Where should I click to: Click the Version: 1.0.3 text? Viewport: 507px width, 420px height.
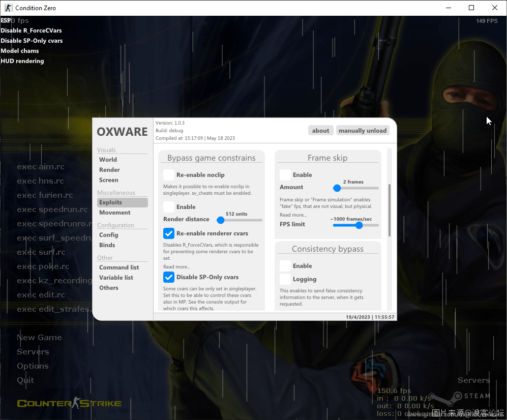[x=170, y=123]
